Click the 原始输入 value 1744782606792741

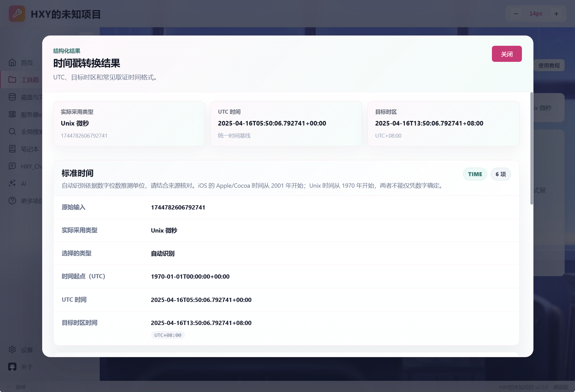pyautogui.click(x=178, y=207)
